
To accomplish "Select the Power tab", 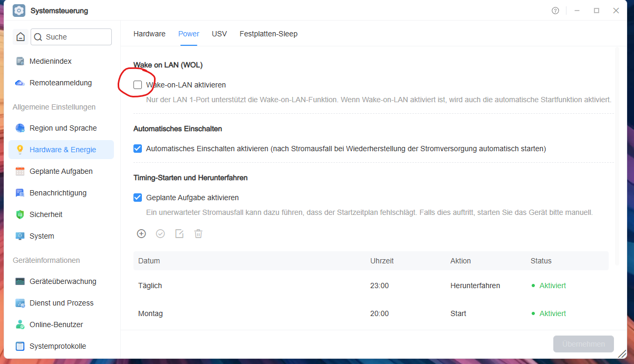I will [x=189, y=34].
